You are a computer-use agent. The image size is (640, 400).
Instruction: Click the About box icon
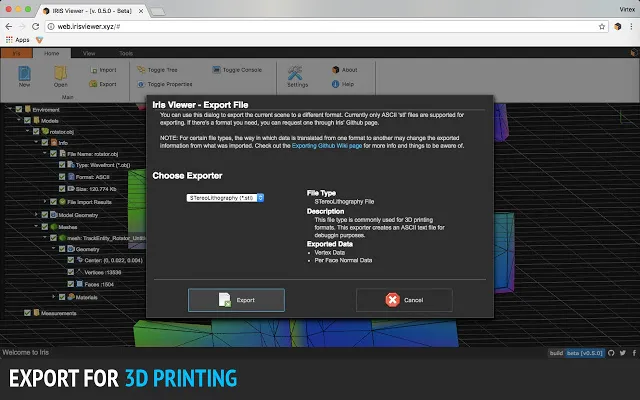(x=336, y=70)
